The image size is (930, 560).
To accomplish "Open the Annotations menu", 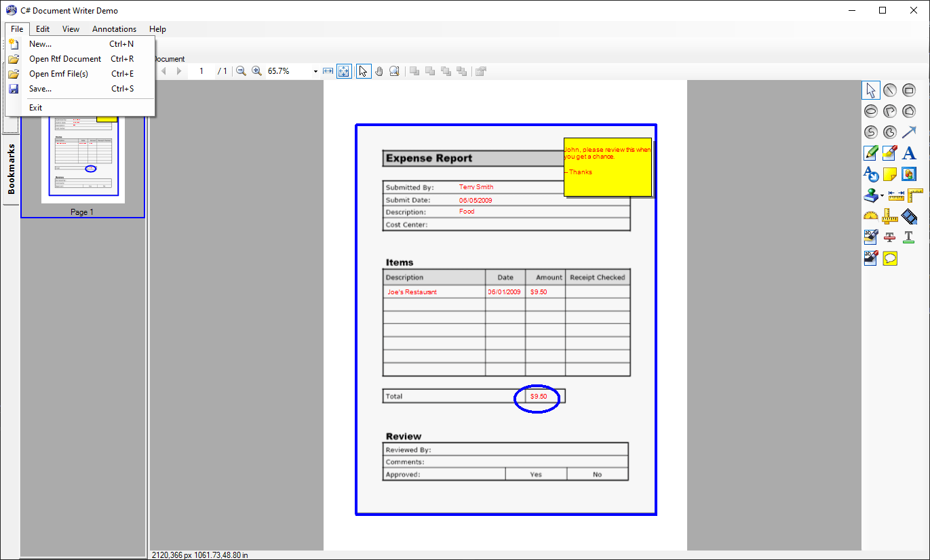I will [114, 29].
